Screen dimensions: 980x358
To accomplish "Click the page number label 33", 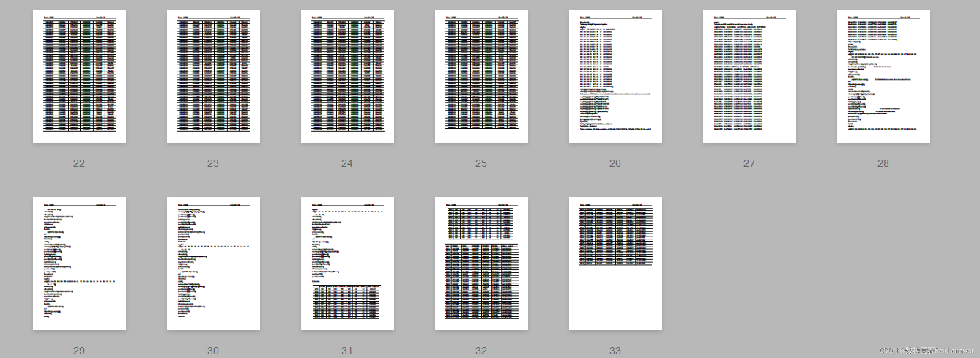I will [x=615, y=351].
